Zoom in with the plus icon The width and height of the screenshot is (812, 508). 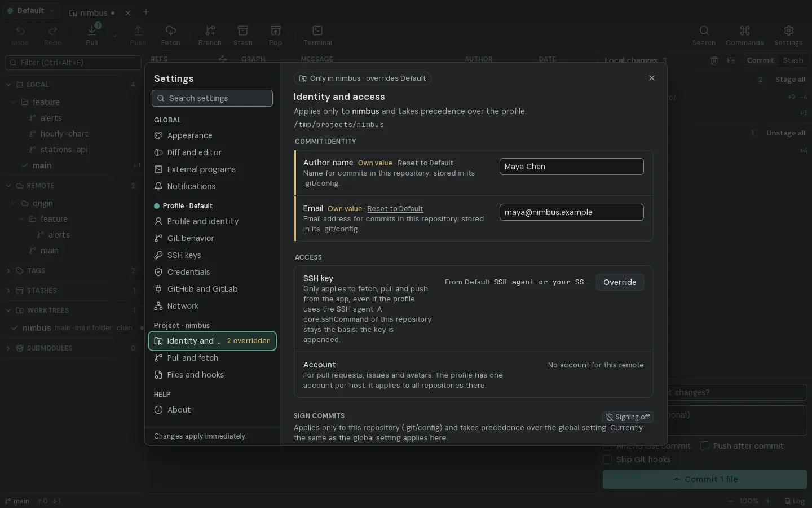click(767, 501)
